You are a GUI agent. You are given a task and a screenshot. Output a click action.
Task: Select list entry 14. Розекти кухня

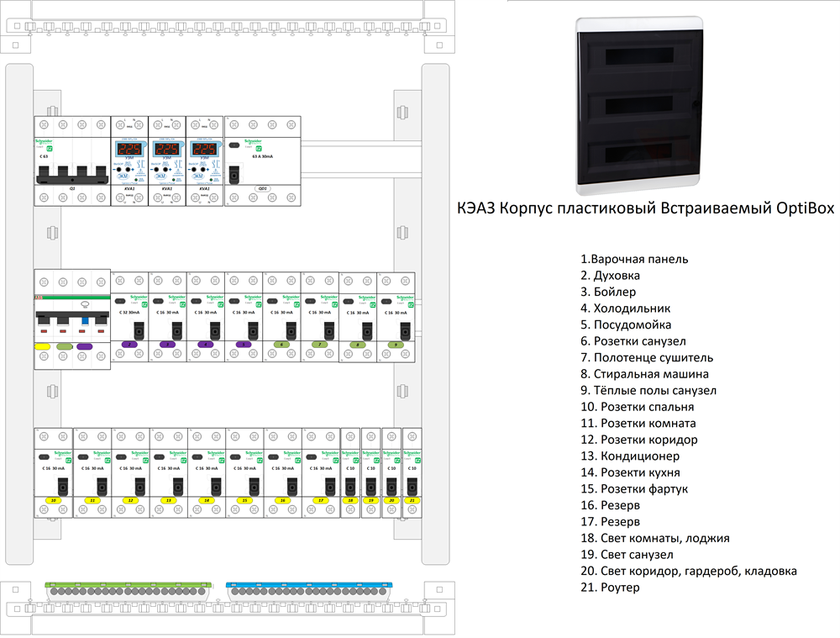click(x=630, y=472)
